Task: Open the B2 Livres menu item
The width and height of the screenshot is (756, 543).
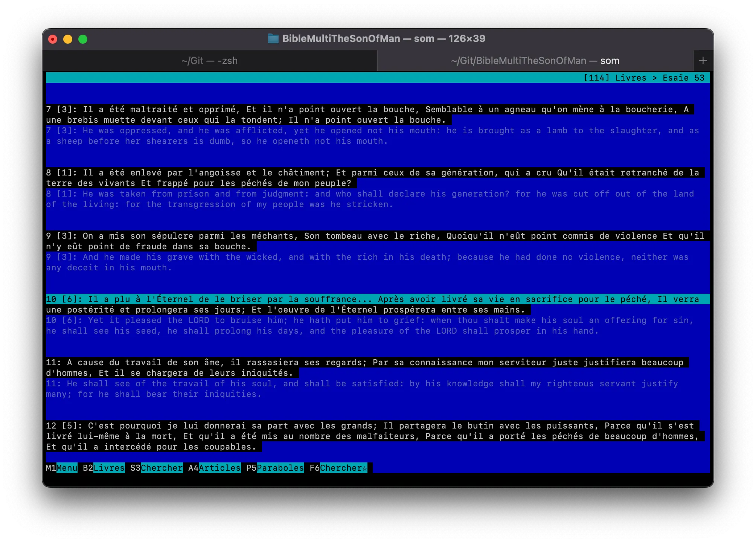Action: point(104,468)
